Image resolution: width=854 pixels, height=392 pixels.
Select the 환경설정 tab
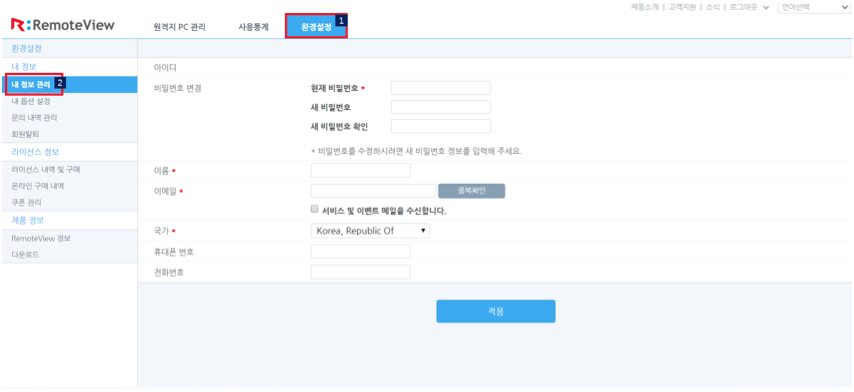click(316, 27)
